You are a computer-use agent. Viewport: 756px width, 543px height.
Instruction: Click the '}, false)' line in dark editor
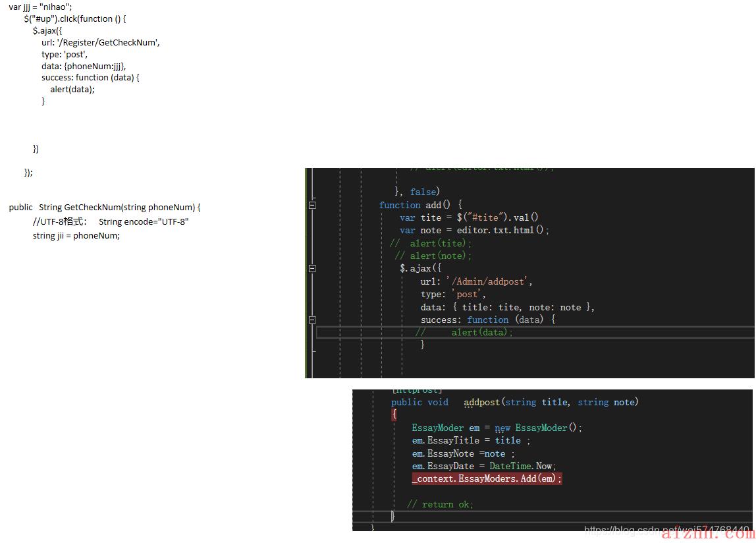417,192
